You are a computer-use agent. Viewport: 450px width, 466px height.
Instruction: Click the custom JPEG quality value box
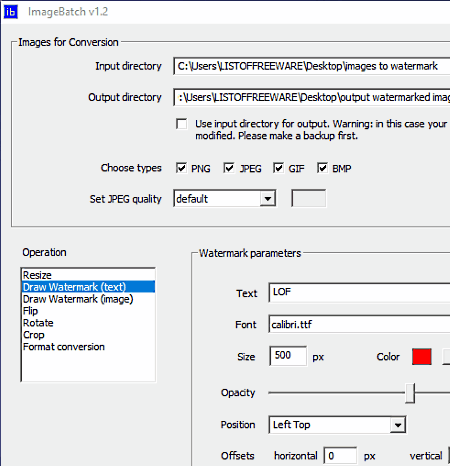tap(309, 199)
